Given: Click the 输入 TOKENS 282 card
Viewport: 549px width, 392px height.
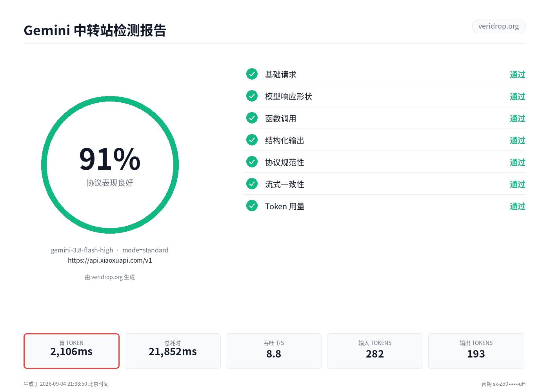Looking at the screenshot, I should (x=375, y=351).
